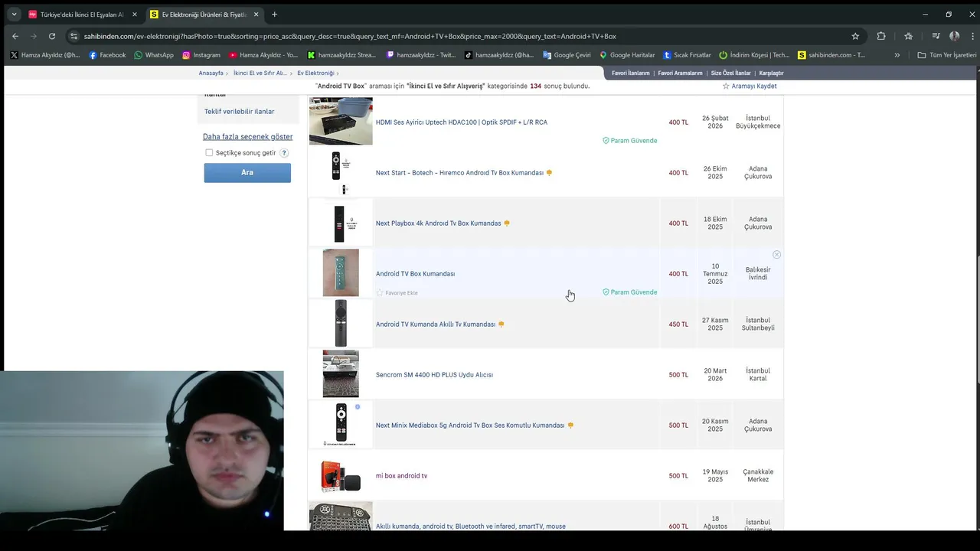Add Android TV Box Kumandası to favorites
Image resolution: width=980 pixels, height=551 pixels.
click(397, 293)
